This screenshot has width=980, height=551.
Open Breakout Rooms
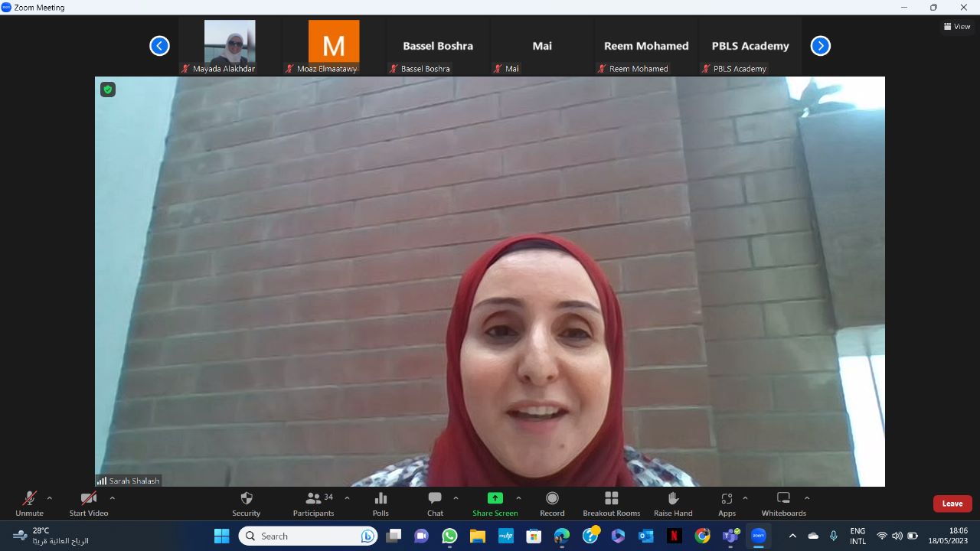coord(611,504)
